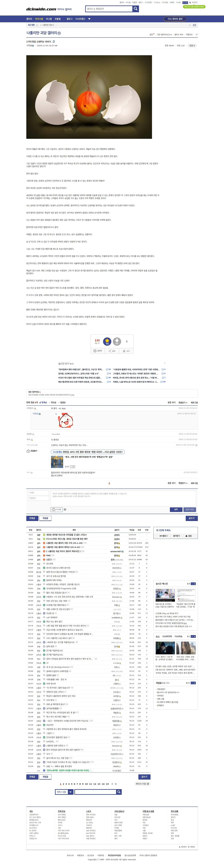Switch to 디시이슈 tab in sidebar
This screenshot has height=868, width=224.
[178, 636]
